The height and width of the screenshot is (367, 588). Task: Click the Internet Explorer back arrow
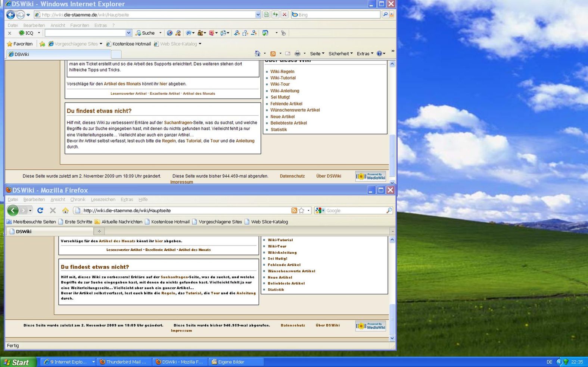(x=10, y=15)
